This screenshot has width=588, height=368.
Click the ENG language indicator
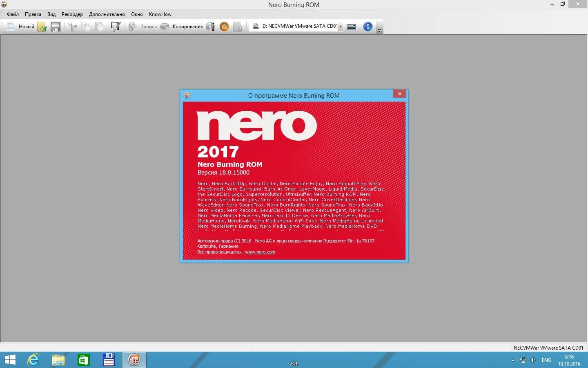pyautogui.click(x=546, y=360)
